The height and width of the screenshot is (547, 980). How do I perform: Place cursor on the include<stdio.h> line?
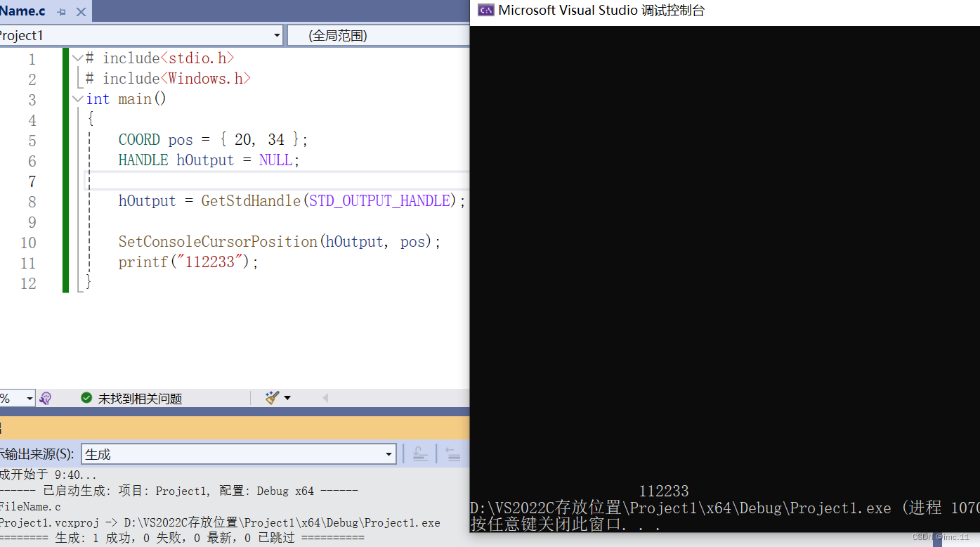(x=159, y=58)
